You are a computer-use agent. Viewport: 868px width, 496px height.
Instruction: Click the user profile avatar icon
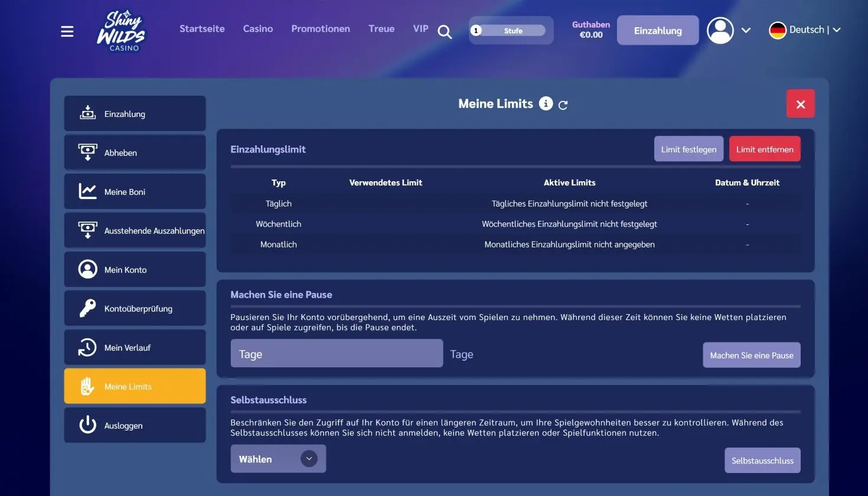coord(720,30)
